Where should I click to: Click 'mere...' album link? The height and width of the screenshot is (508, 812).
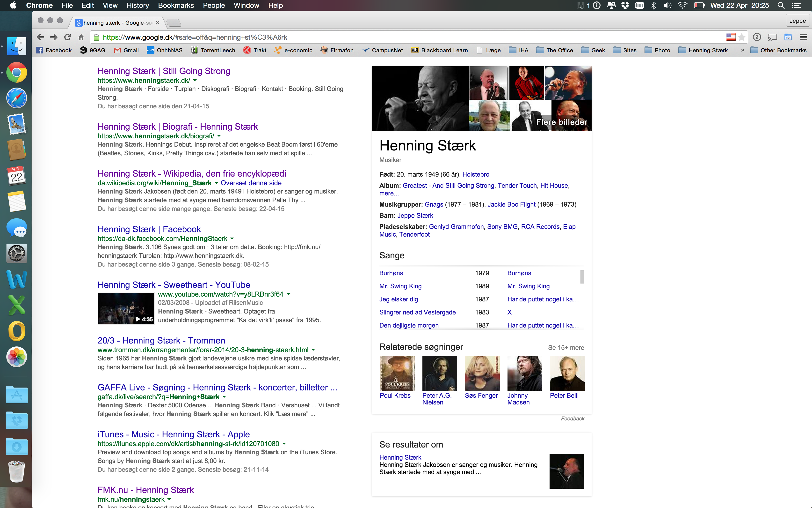click(x=389, y=194)
